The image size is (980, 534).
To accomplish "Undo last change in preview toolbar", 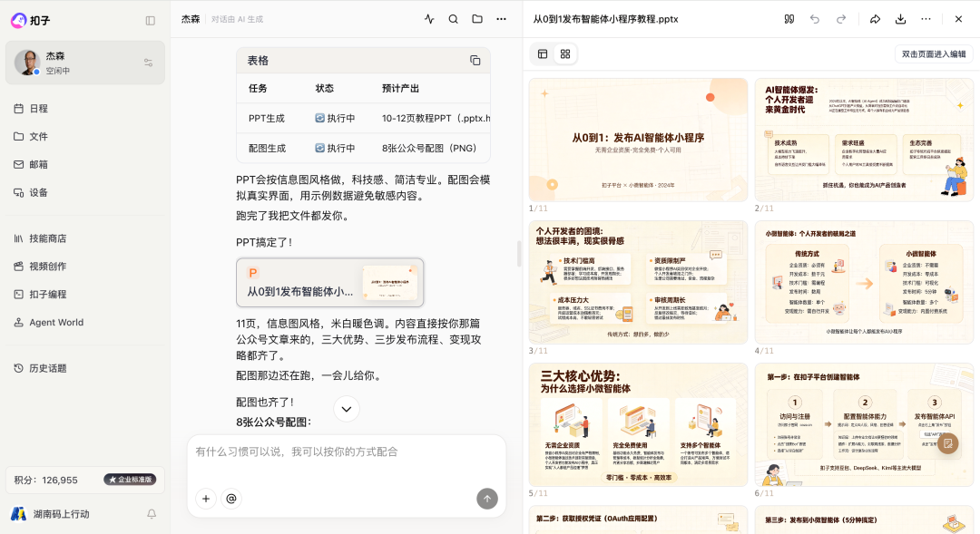I will (x=814, y=19).
